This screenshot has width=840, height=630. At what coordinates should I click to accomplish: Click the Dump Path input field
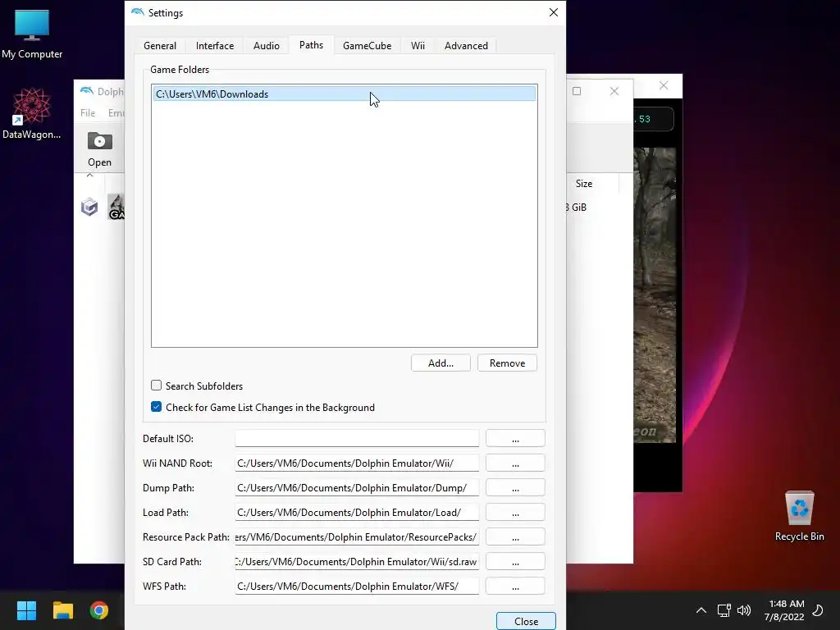coord(357,487)
